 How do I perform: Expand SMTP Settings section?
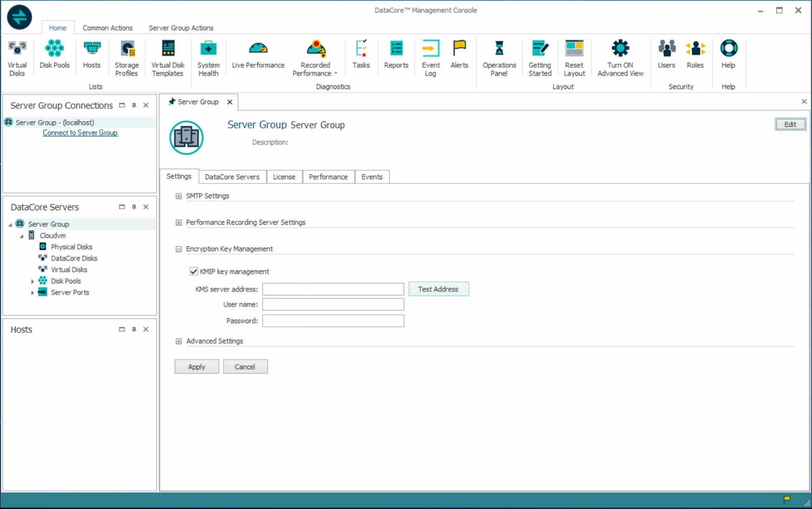pyautogui.click(x=178, y=196)
